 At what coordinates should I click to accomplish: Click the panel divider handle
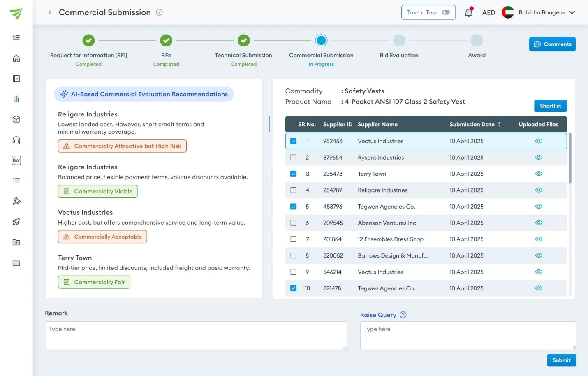point(269,124)
